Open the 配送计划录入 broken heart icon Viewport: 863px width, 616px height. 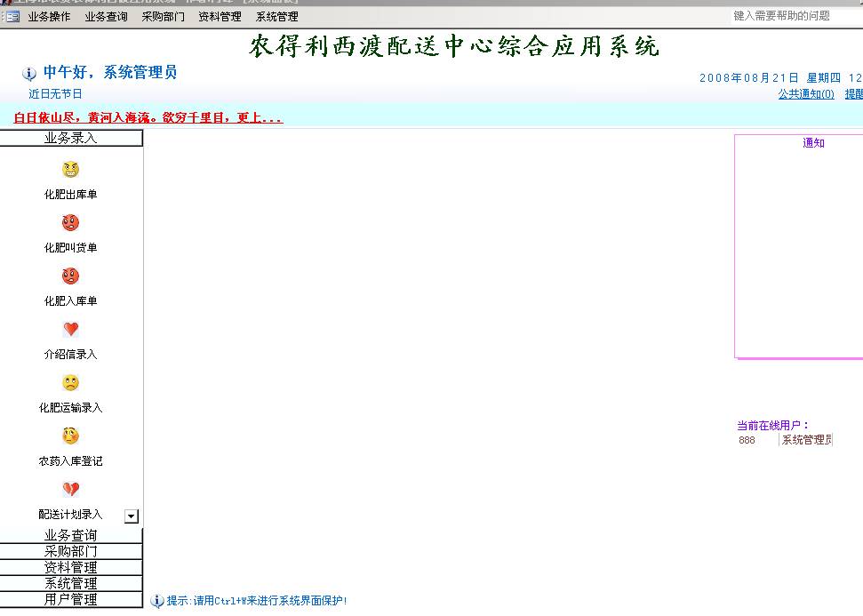tap(70, 489)
